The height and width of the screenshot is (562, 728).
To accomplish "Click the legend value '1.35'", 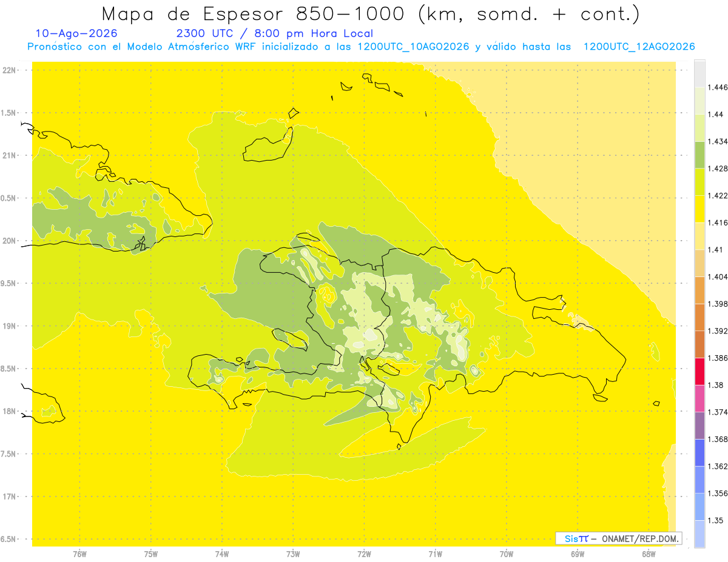I will point(715,520).
